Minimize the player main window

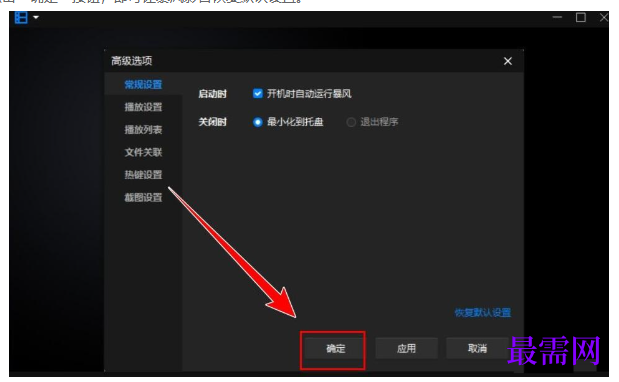(x=557, y=17)
